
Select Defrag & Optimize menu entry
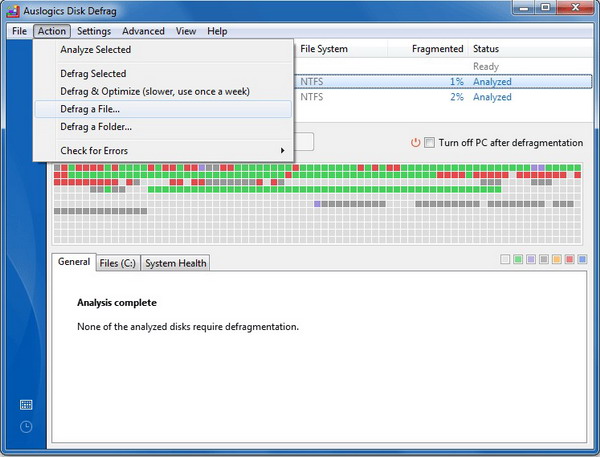click(x=163, y=91)
